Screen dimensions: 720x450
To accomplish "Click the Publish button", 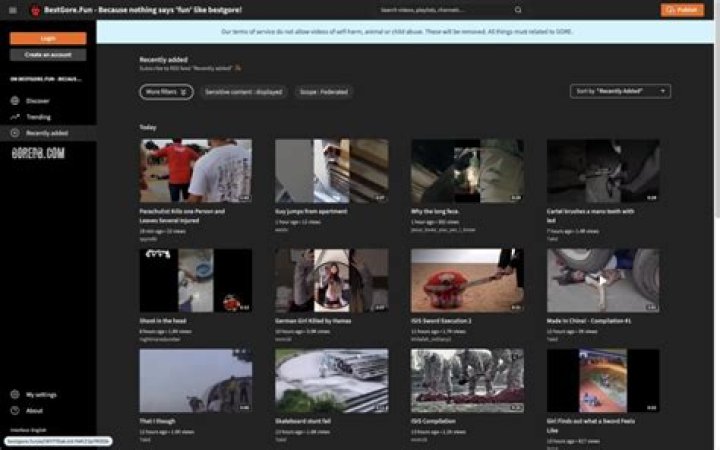I will point(682,10).
